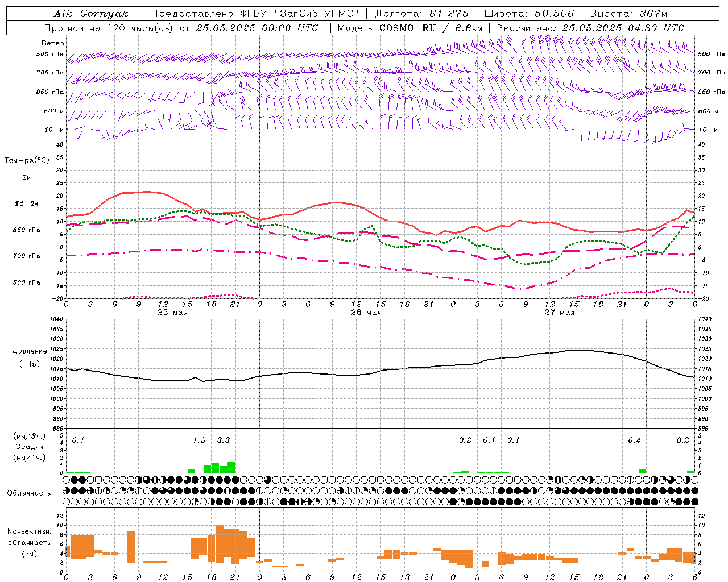Screen dimensions: 728x582
Task: Click the 3.3 precipitation total value
Action: (x=223, y=440)
